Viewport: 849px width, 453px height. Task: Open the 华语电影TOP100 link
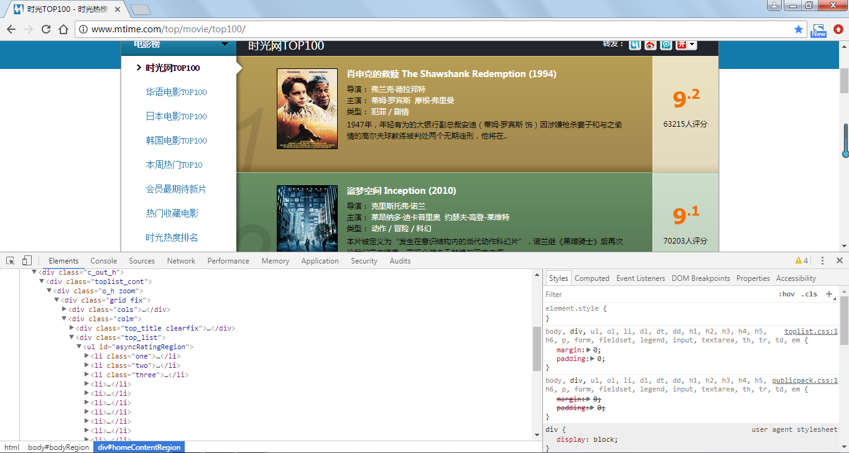(x=176, y=92)
